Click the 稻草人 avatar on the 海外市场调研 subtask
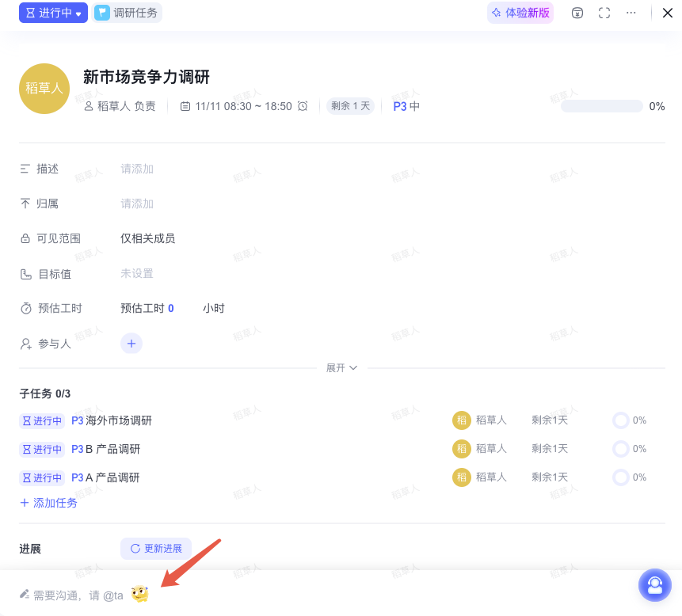 pos(462,420)
